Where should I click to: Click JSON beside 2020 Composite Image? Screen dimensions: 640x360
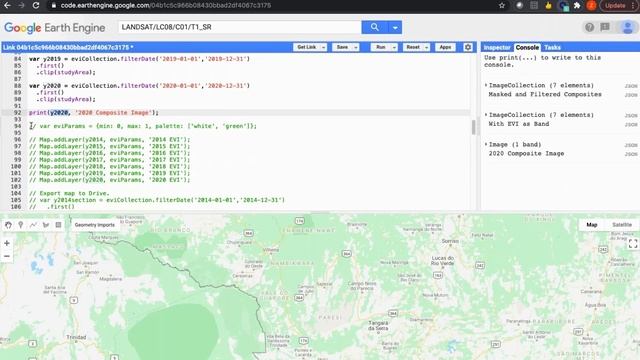click(631, 154)
